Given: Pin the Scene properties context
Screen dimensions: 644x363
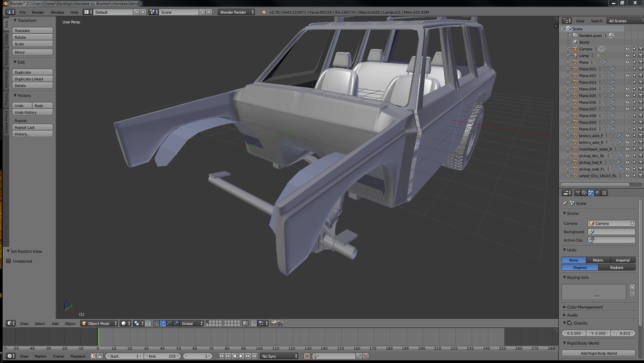Looking at the screenshot, I should 565,203.
